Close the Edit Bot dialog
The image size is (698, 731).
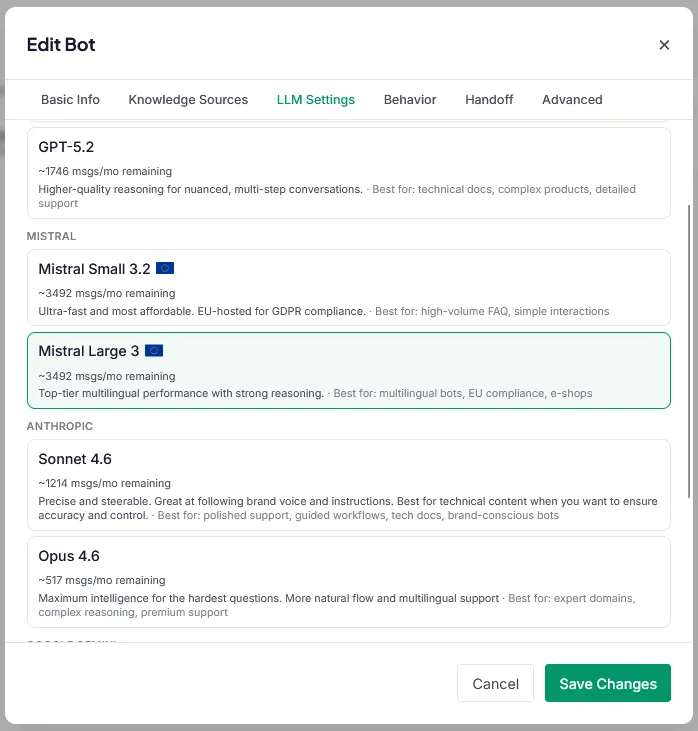click(664, 45)
